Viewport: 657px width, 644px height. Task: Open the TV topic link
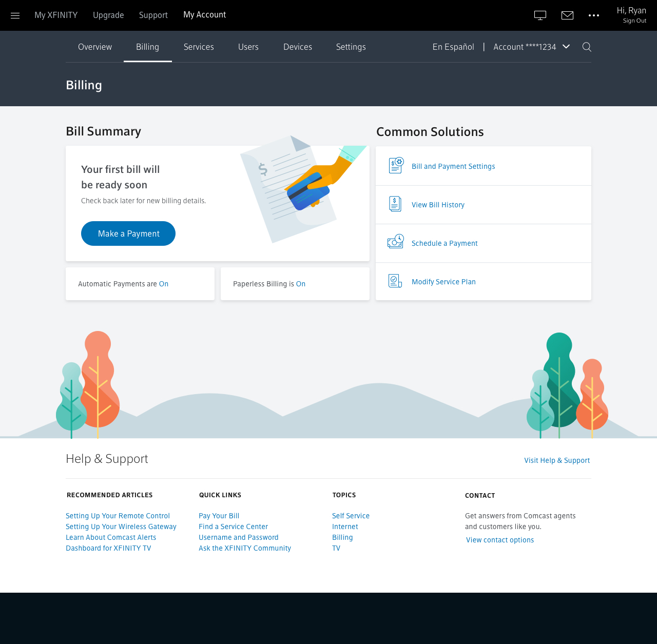tap(336, 548)
